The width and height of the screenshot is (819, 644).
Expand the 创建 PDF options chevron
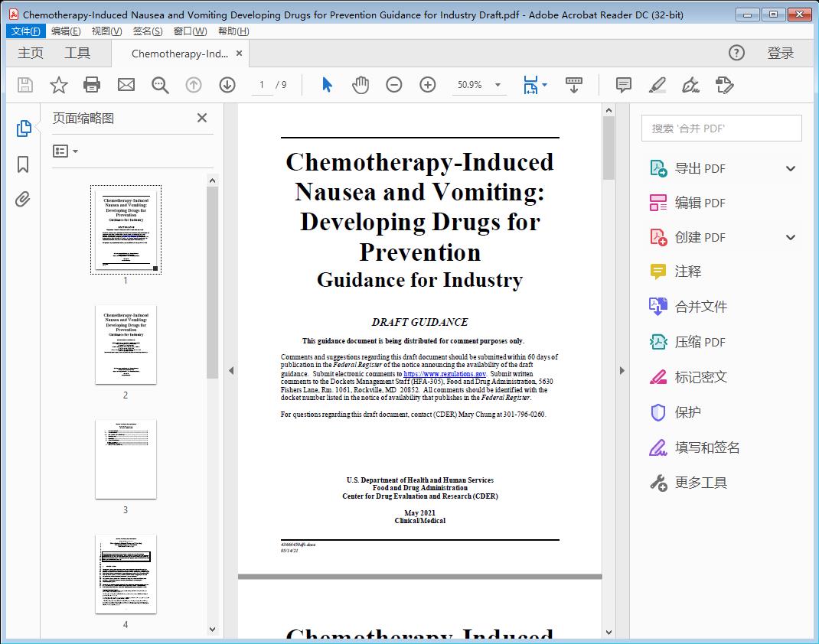click(790, 237)
